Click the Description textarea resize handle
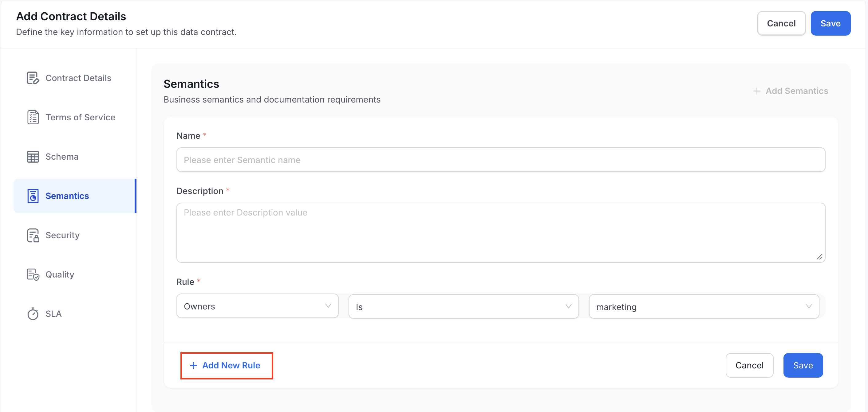The image size is (868, 412). pyautogui.click(x=819, y=257)
